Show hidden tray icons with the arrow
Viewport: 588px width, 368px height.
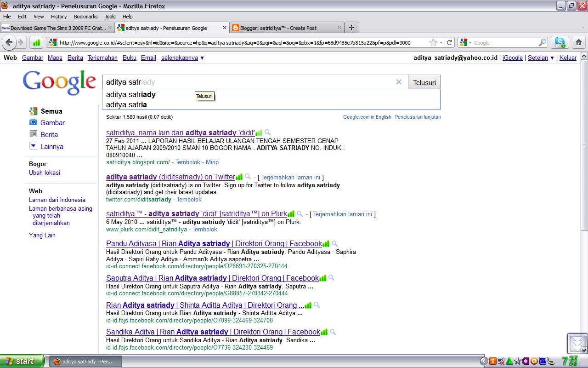click(x=483, y=361)
